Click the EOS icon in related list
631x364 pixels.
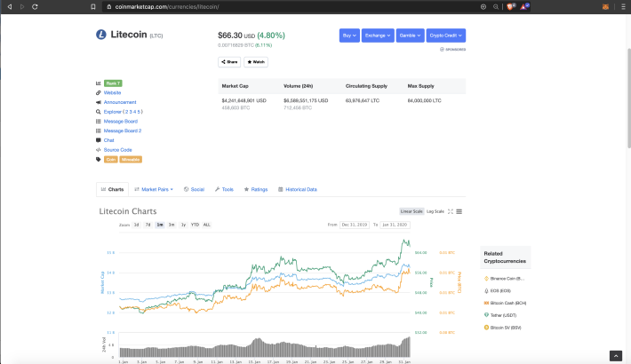486,291
